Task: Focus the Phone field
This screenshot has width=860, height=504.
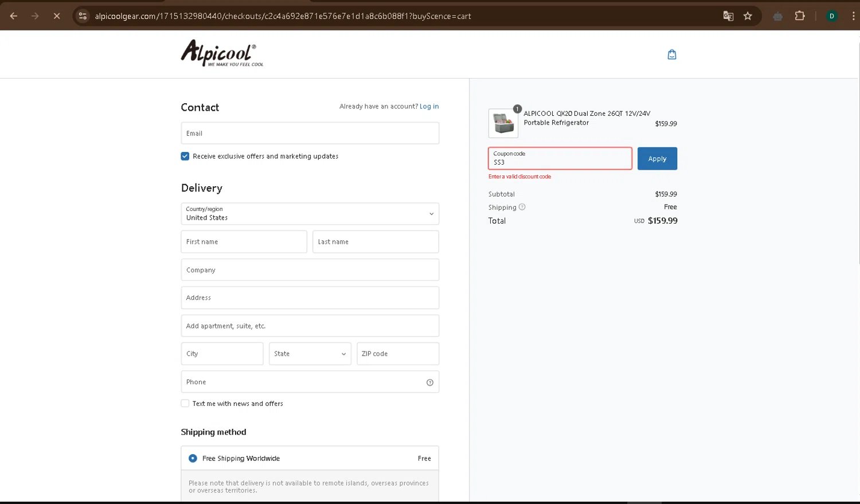Action: point(310,382)
